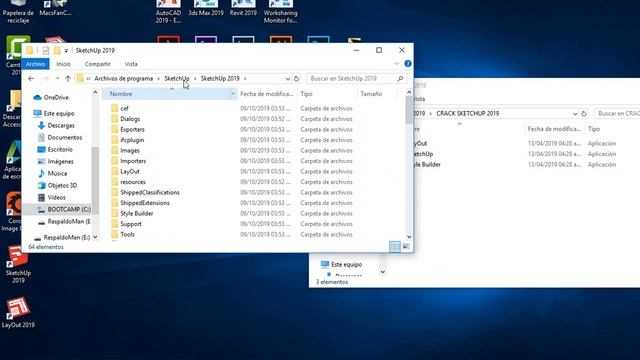
Task: Open the LayOut 2019 desktop shortcut
Action: 18,313
